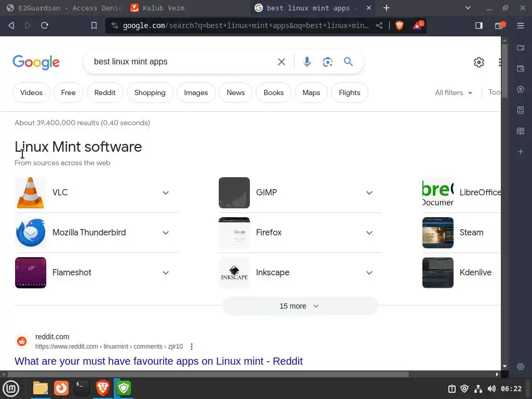Filter results by Videos

31,92
